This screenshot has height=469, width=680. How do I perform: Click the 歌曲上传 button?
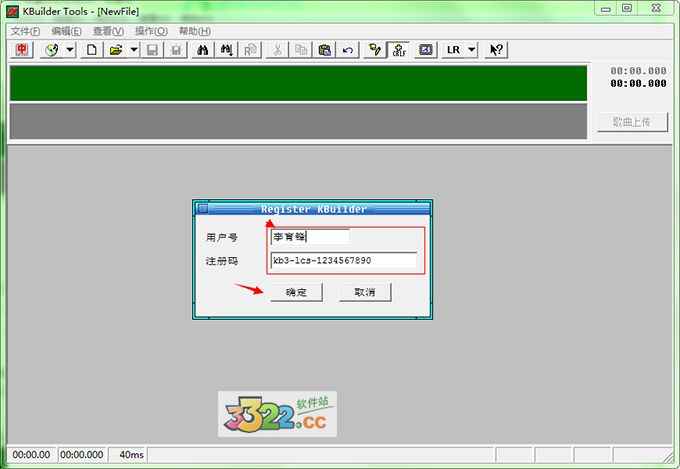(x=632, y=122)
